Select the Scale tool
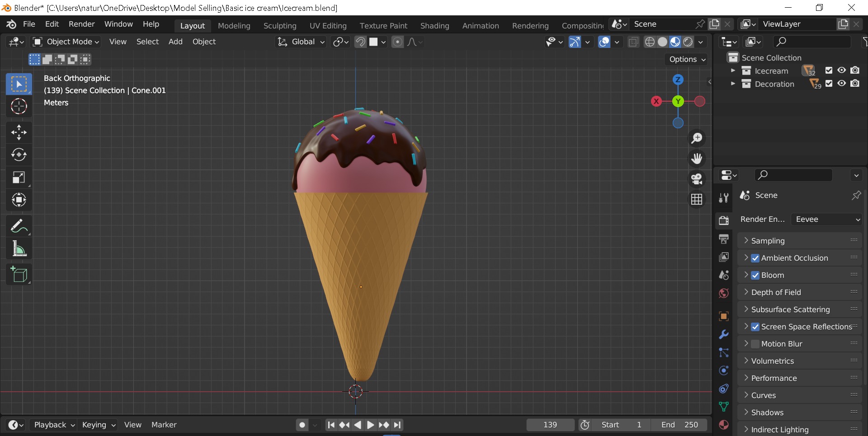The height and width of the screenshot is (436, 868). pos(19,178)
